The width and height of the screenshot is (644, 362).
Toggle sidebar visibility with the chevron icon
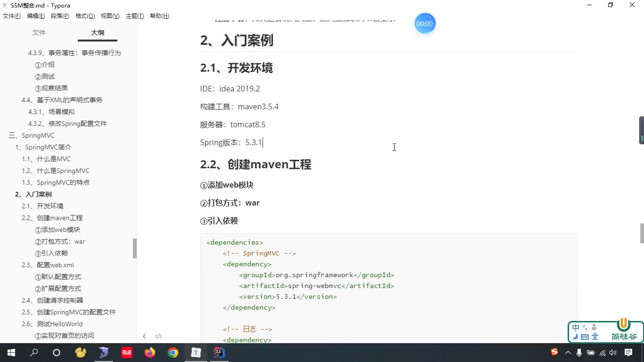click(144, 336)
